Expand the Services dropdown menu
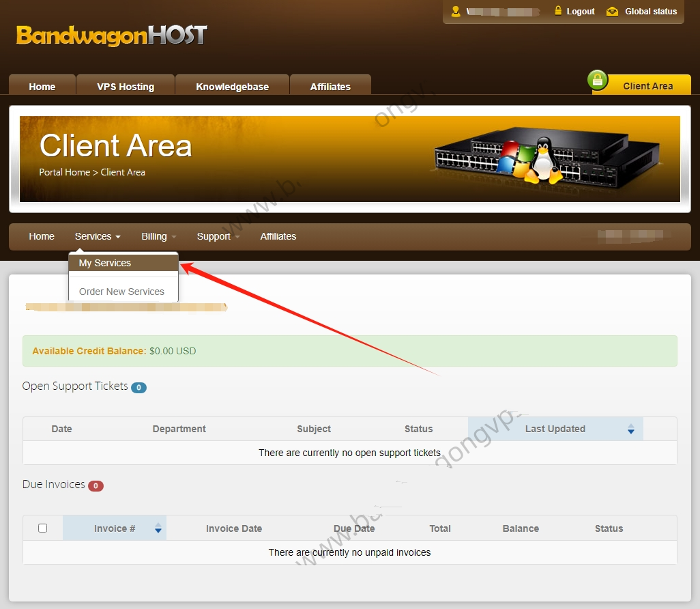 98,236
